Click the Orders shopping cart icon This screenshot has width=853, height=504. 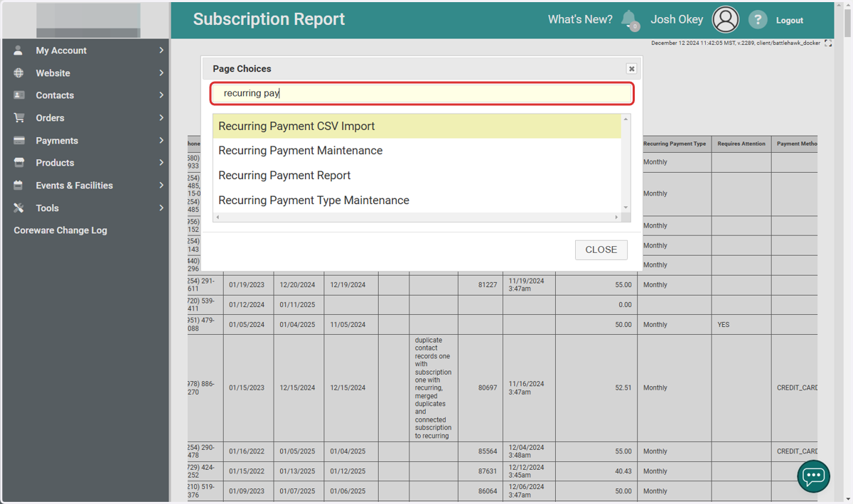tap(18, 118)
